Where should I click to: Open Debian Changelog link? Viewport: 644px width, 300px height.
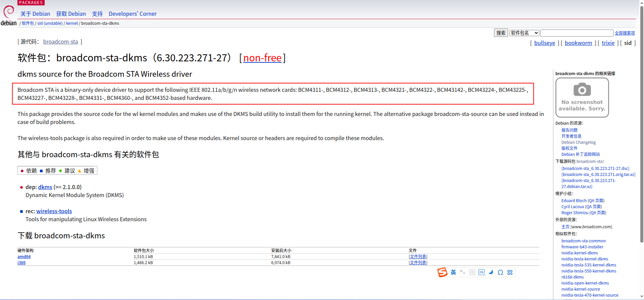click(579, 142)
